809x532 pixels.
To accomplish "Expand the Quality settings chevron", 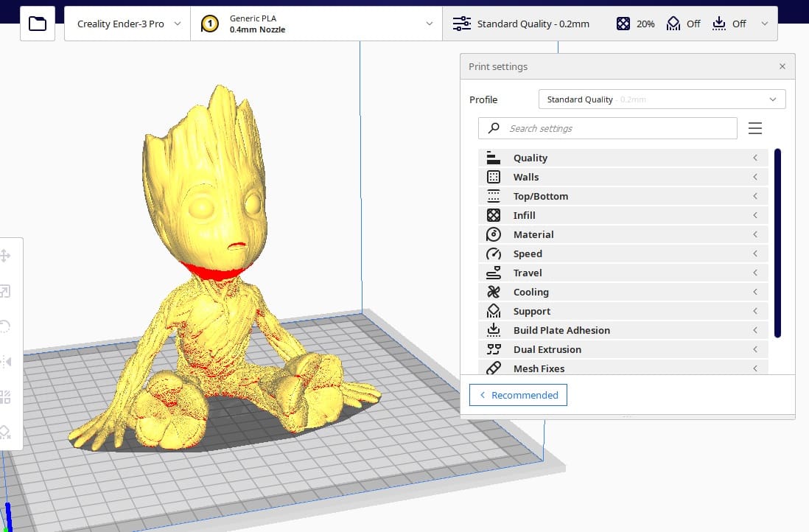I will 754,158.
